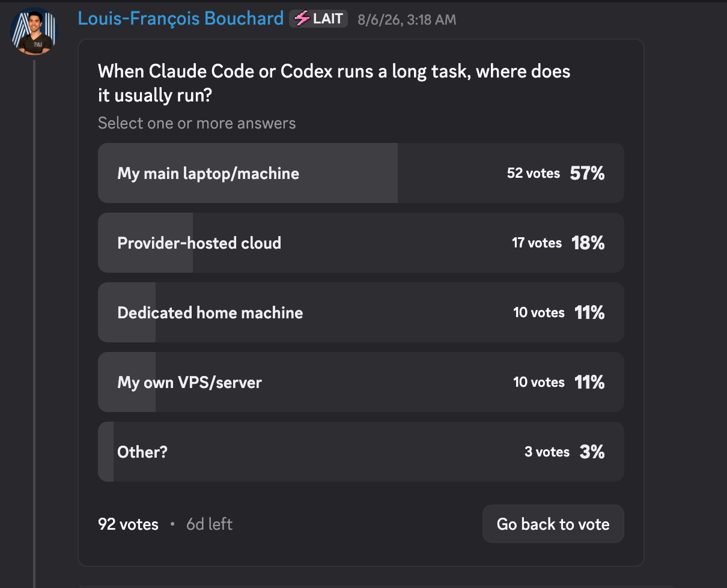View the 17 votes count for provider cloud
The height and width of the screenshot is (588, 727).
pyautogui.click(x=537, y=243)
